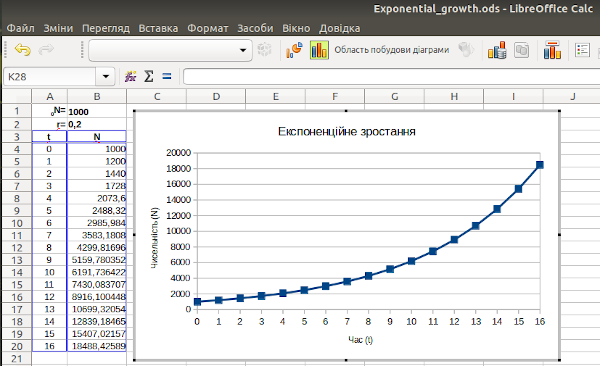Screen dimensions: 600x366
Task: Click the equals Function icon
Action: [167, 77]
